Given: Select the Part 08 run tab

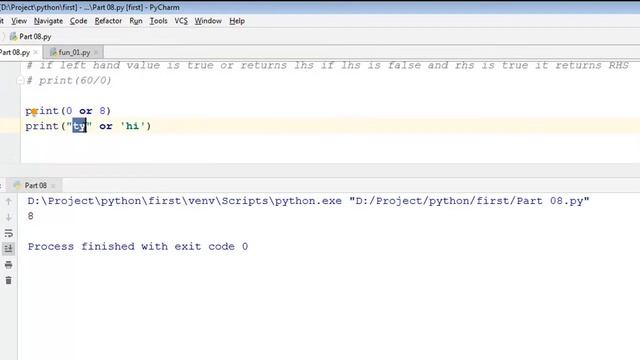Looking at the screenshot, I should point(36,185).
